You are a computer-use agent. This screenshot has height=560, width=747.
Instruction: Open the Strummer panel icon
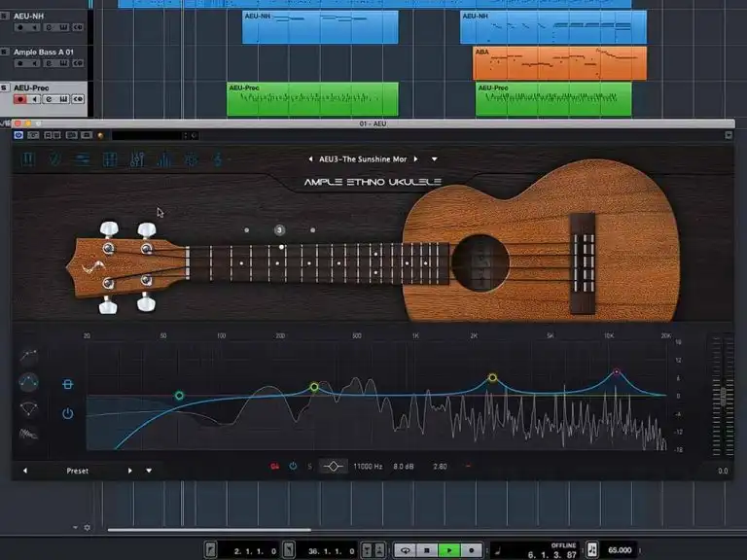pos(55,159)
